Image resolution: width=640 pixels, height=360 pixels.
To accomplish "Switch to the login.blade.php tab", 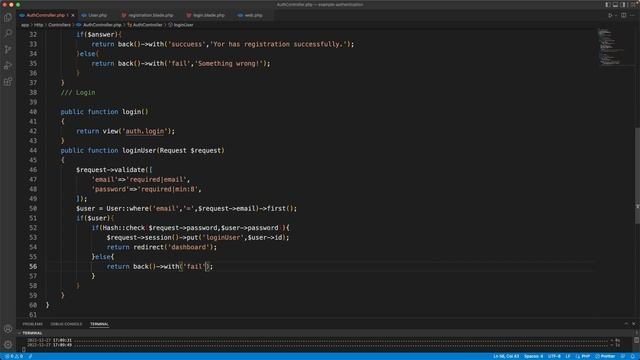I will click(x=209, y=15).
